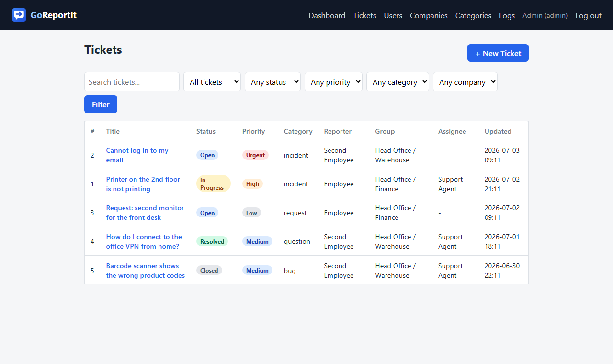Click the Urgent priority badge
613x364 pixels.
click(x=255, y=155)
